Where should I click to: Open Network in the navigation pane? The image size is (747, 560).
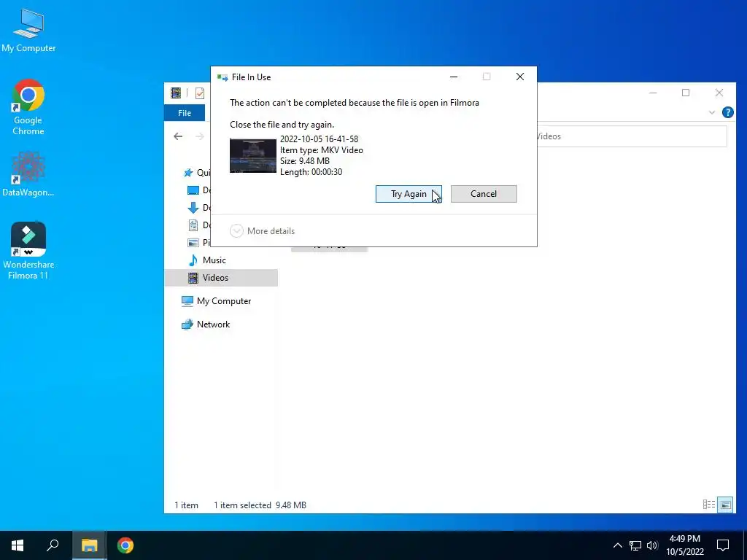point(206,324)
